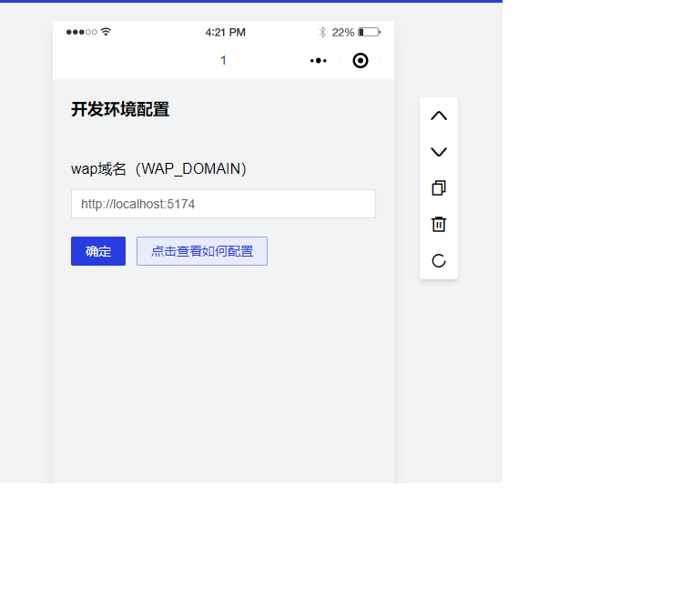681x616 pixels.
Task: Click the wap域名 (WAP_DOMAIN) label
Action: click(x=159, y=168)
